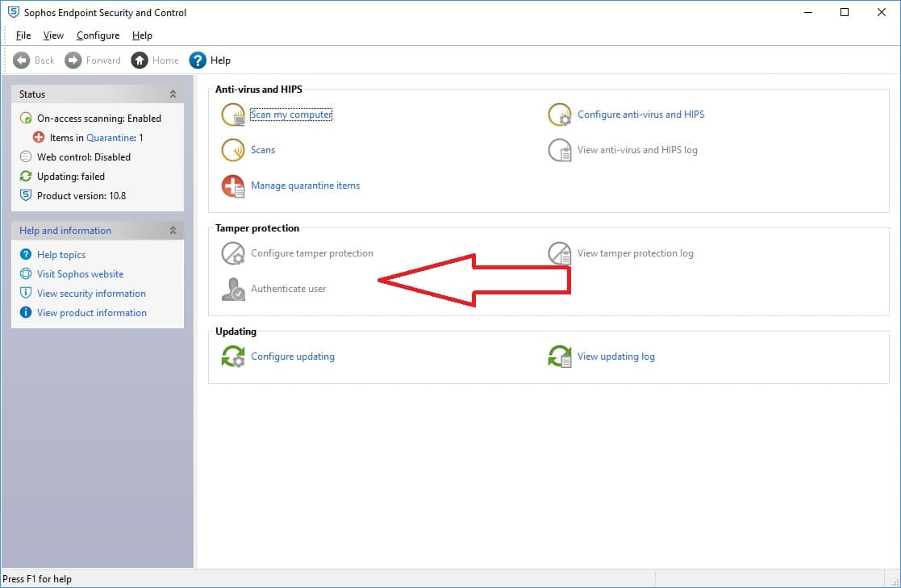Click the Configure tamper protection text
This screenshot has height=588, width=901.
312,253
